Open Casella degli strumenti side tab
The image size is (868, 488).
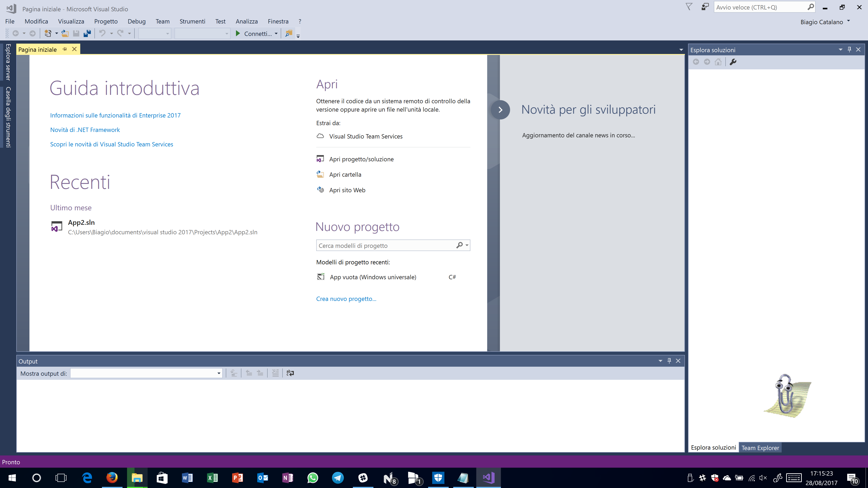pyautogui.click(x=8, y=117)
